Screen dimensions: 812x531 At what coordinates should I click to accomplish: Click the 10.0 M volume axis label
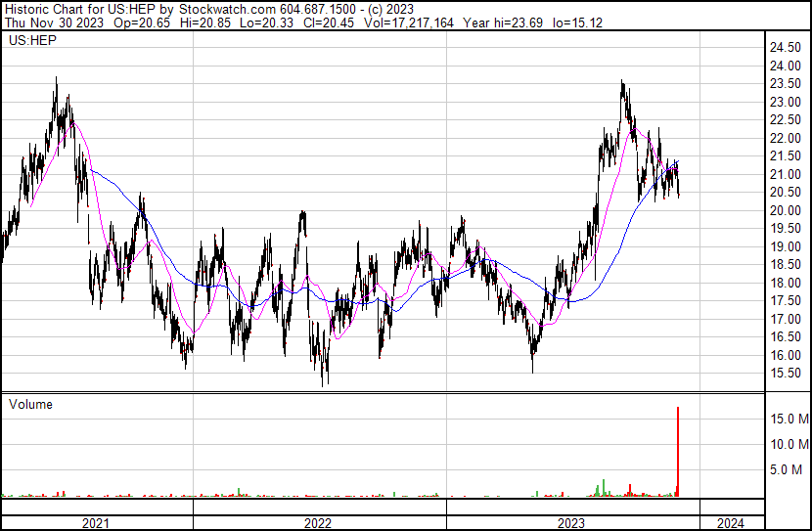point(789,444)
